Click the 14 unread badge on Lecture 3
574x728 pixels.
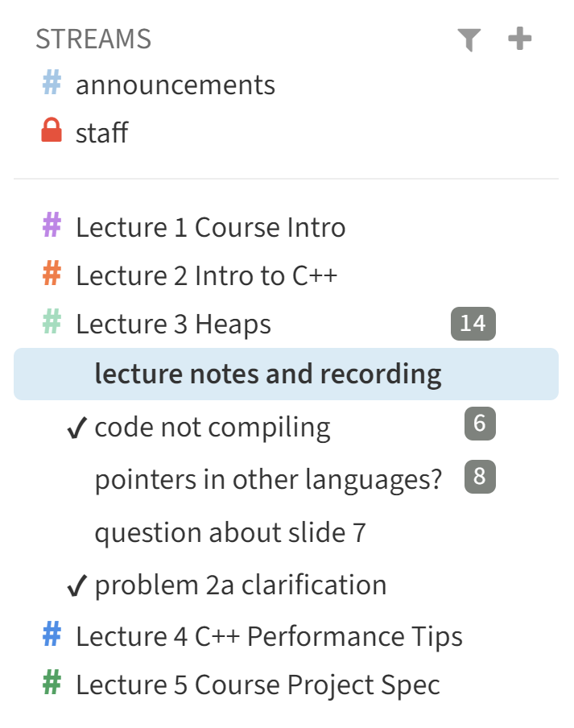point(473,324)
